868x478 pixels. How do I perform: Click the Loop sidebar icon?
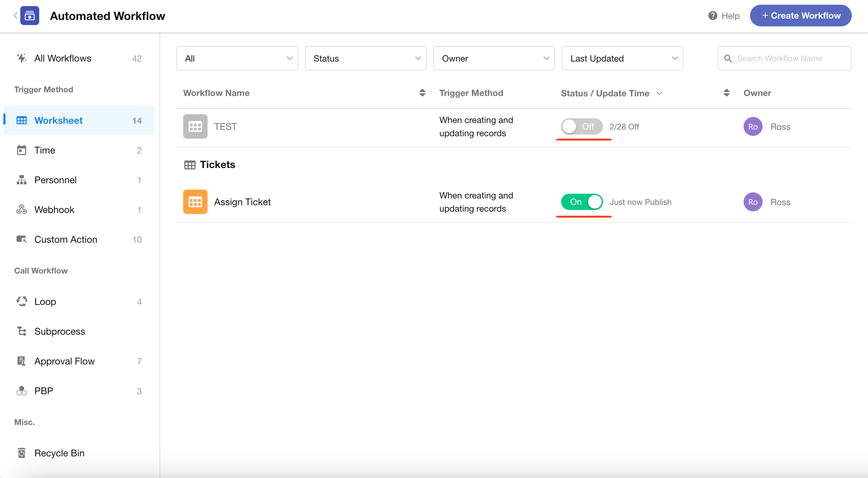click(22, 301)
